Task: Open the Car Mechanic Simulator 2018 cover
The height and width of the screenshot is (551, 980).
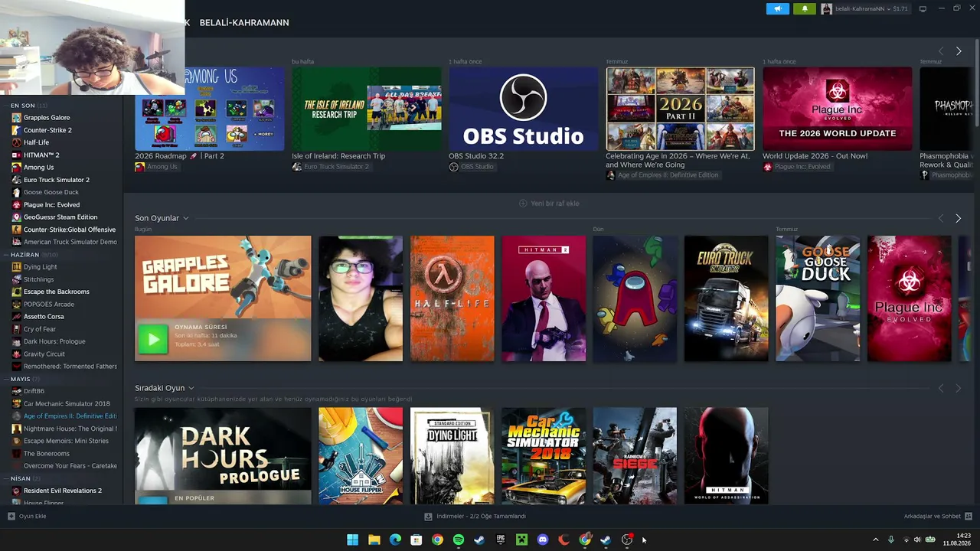Action: [x=544, y=456]
